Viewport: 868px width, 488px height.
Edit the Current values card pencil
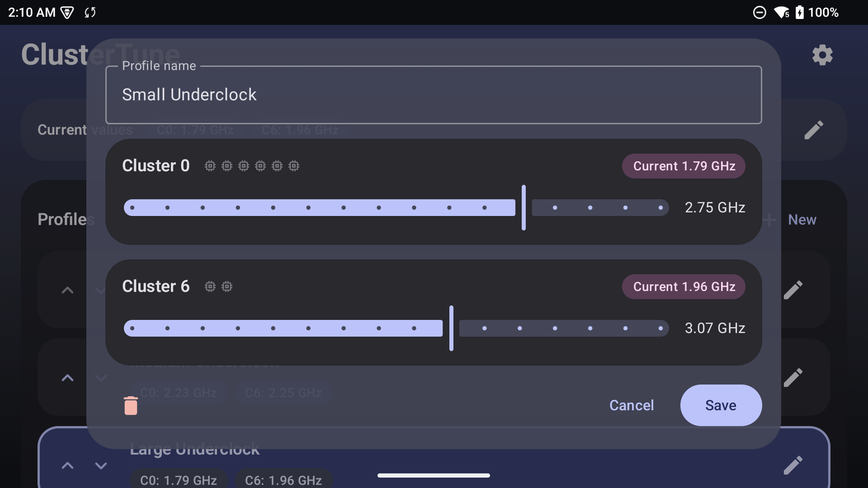pos(814,130)
